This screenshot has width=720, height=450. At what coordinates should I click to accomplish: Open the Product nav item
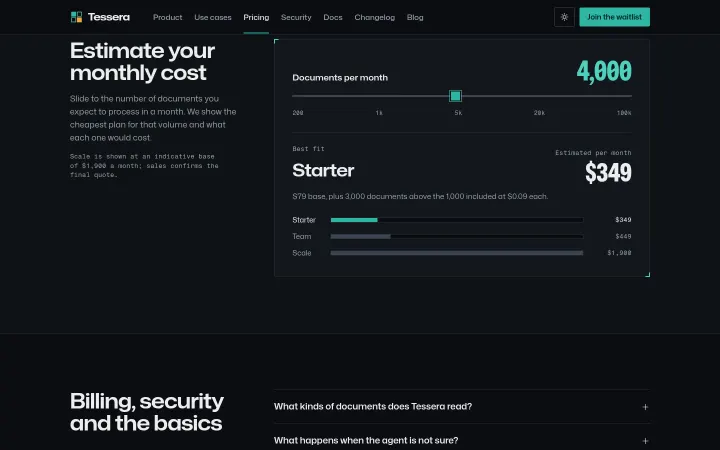(168, 17)
